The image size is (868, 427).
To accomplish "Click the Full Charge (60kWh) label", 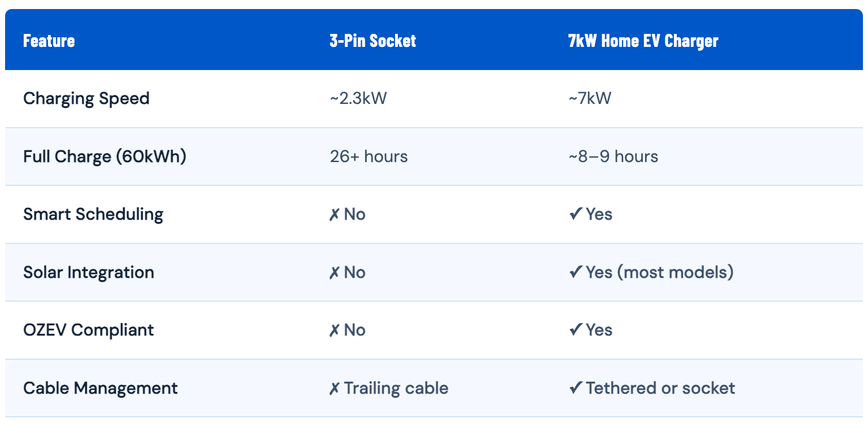I will [105, 156].
